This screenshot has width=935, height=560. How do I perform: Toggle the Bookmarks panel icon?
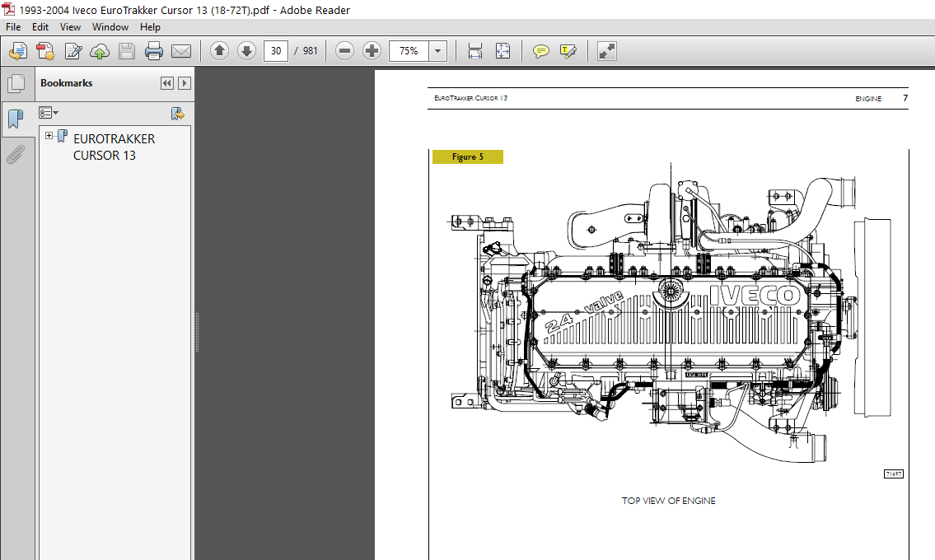[x=16, y=119]
